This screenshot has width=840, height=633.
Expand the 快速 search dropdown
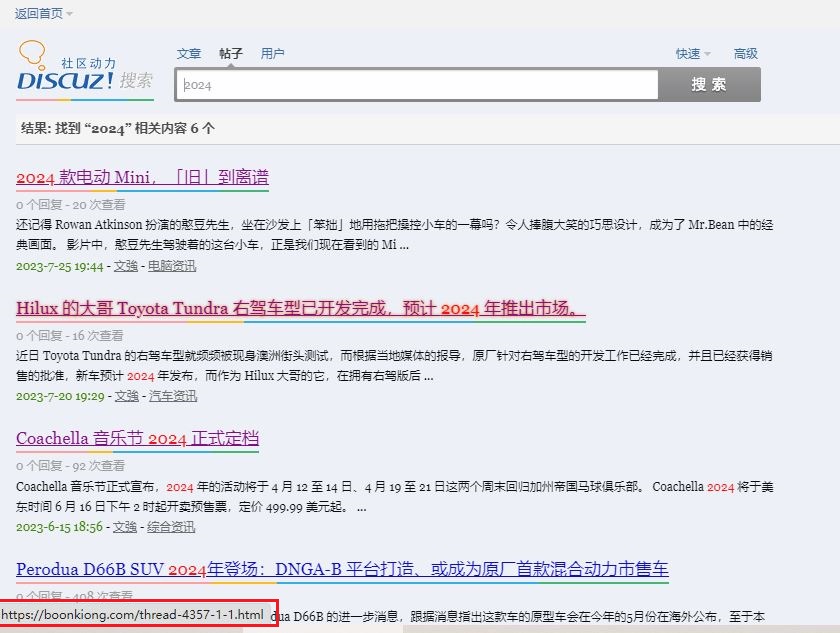coord(693,54)
